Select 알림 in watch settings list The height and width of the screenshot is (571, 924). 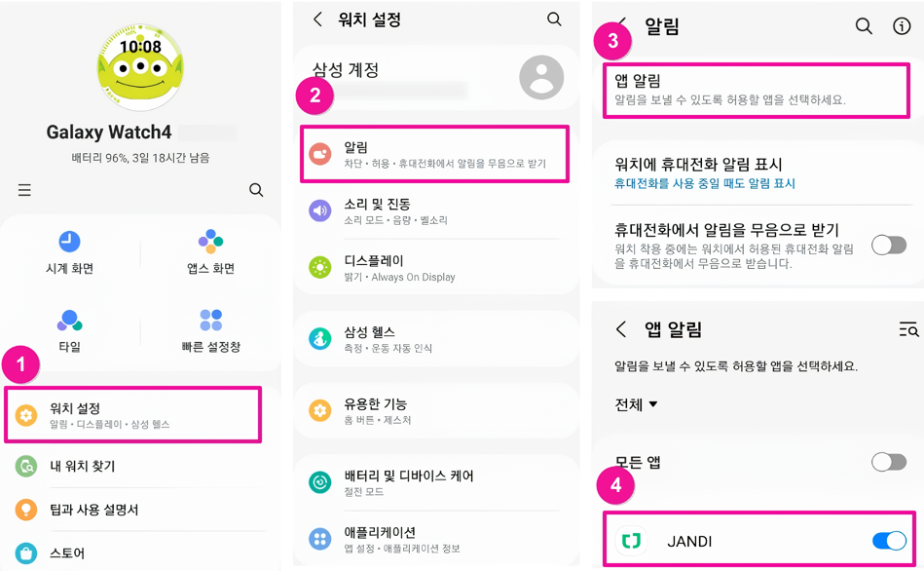434,154
